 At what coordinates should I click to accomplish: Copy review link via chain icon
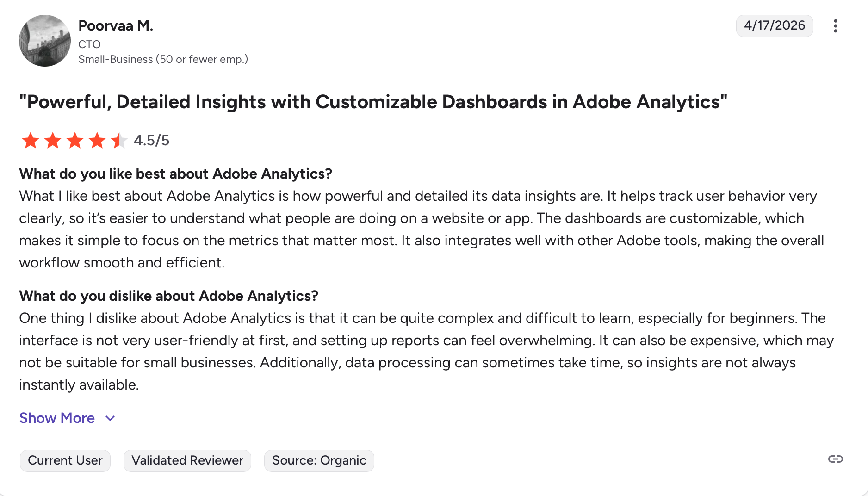click(x=835, y=459)
